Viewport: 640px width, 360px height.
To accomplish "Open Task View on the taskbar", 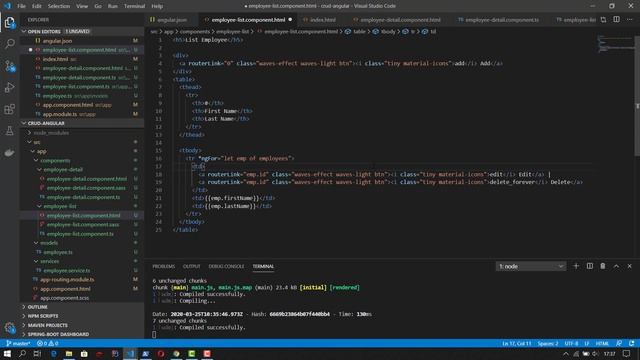I will click(37, 354).
